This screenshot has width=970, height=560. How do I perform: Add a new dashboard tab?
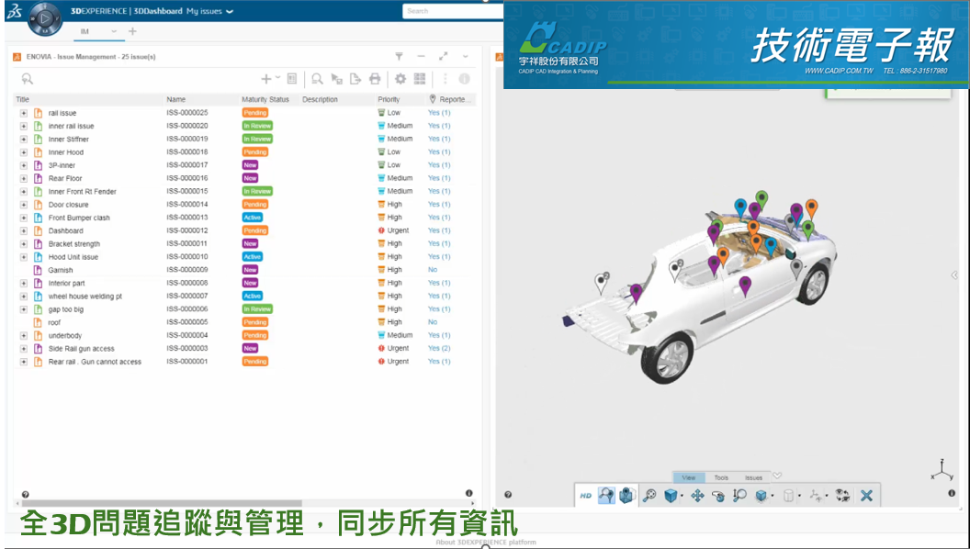(132, 31)
